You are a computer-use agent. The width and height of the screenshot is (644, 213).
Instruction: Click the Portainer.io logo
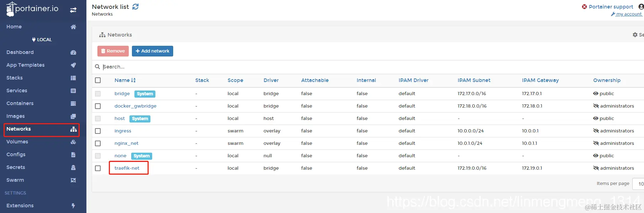coord(32,9)
